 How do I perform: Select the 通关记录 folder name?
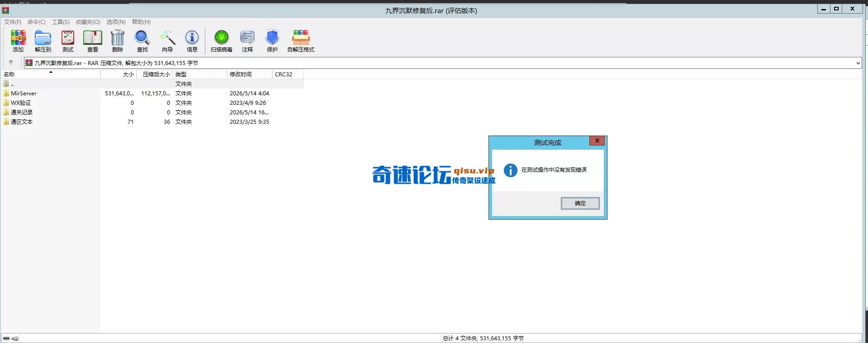pyautogui.click(x=22, y=112)
